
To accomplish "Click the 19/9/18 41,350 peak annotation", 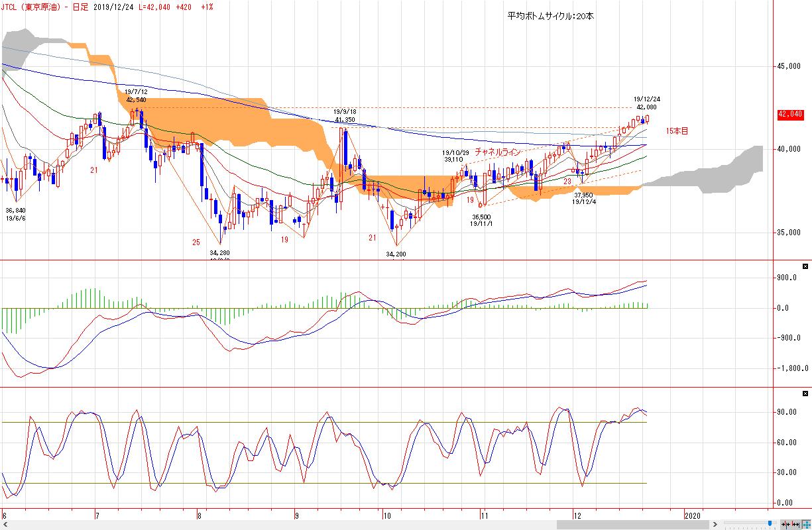I will (x=345, y=115).
